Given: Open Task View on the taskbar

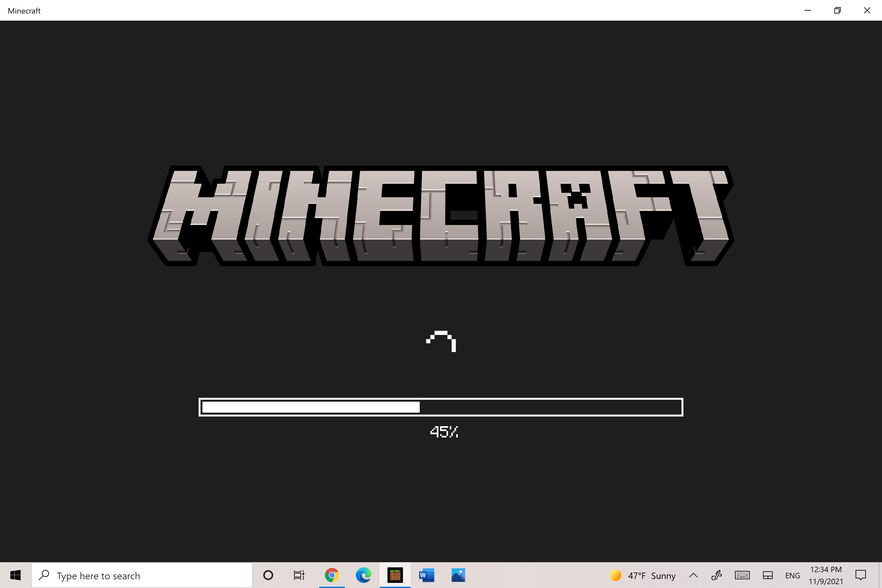Looking at the screenshot, I should 299,575.
